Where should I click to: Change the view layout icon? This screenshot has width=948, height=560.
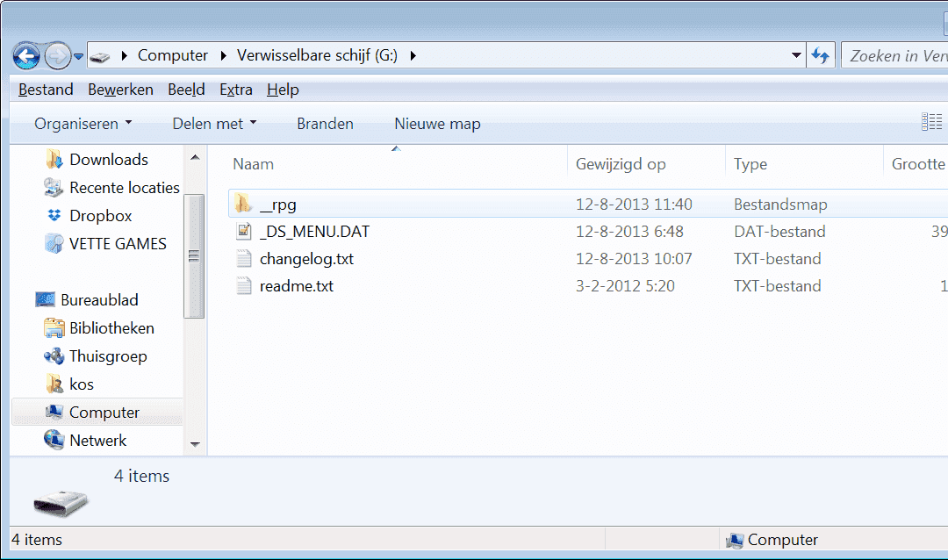(x=931, y=121)
